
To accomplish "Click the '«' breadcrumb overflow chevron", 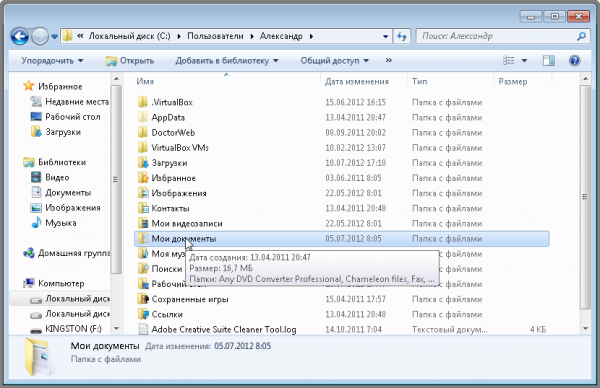I will tap(80, 36).
